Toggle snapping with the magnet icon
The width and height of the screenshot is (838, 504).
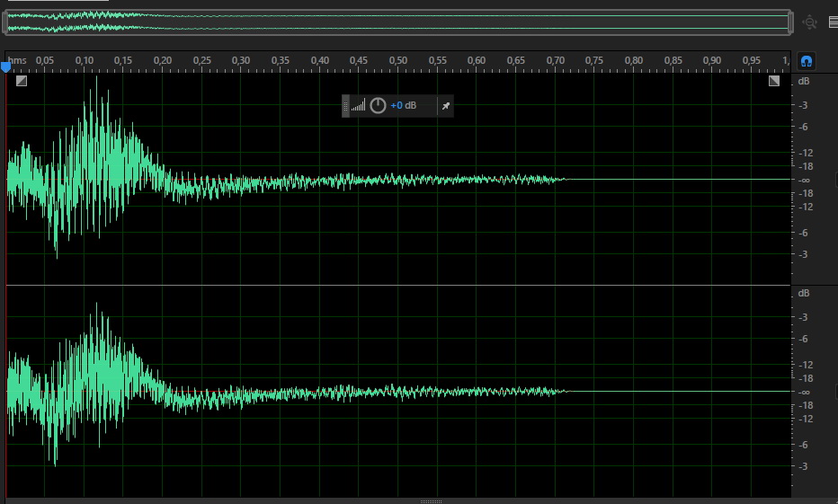[x=807, y=61]
